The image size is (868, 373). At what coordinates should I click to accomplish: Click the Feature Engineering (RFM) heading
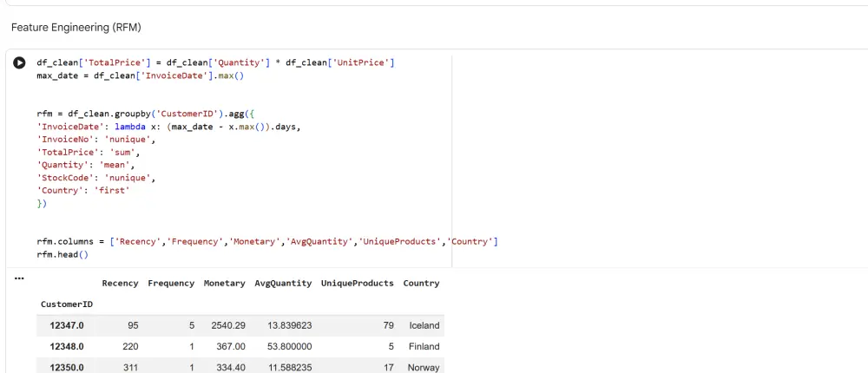(x=76, y=27)
